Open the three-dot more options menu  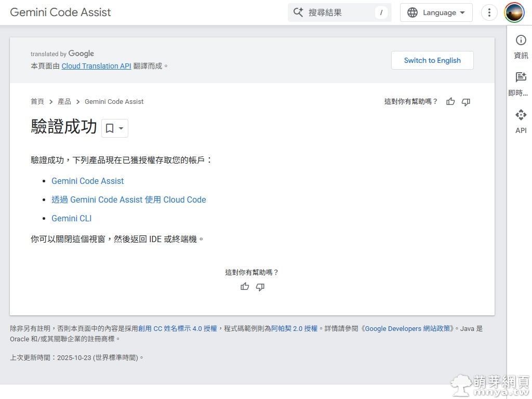point(489,12)
